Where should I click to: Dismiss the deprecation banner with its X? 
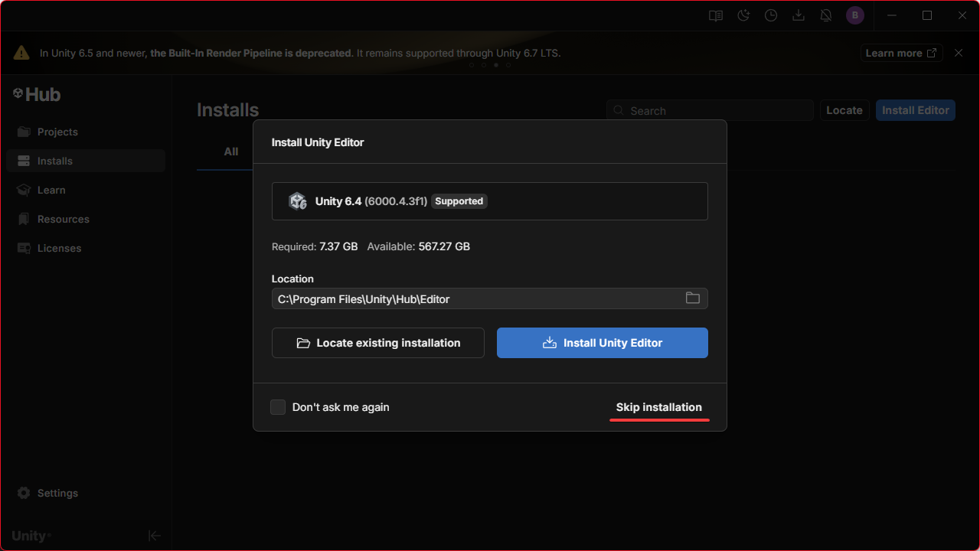coord(959,53)
